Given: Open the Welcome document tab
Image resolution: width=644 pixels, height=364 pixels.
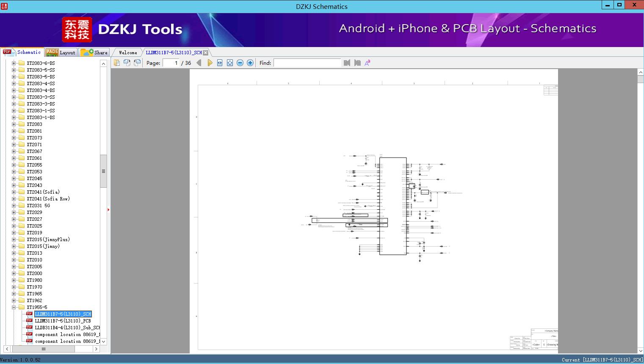Looking at the screenshot, I should 127,53.
